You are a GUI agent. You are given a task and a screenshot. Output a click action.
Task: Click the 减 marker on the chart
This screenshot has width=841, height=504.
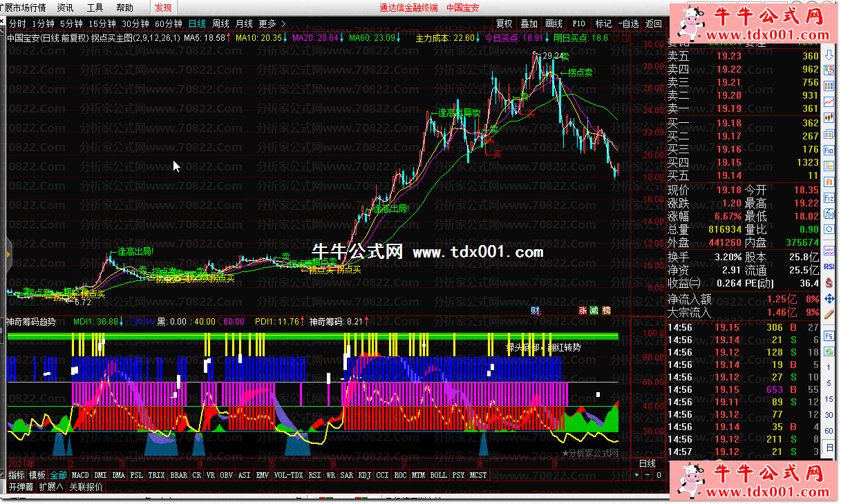point(595,311)
